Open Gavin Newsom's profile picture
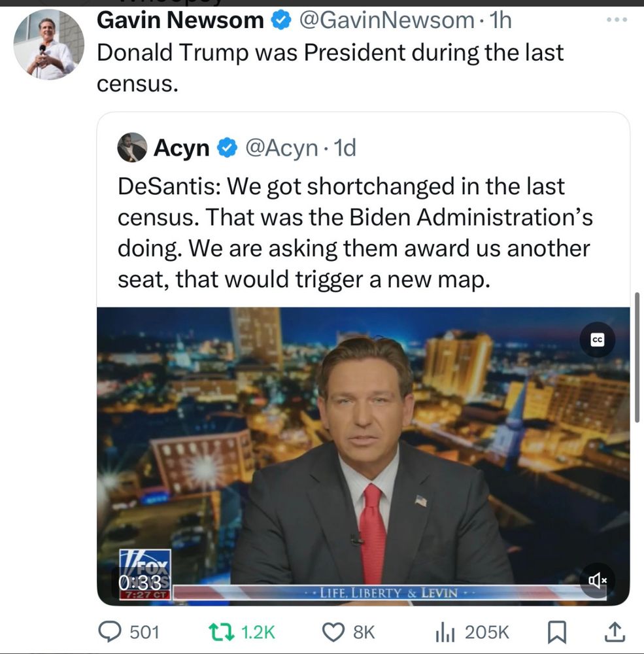Viewport: 644px width, 654px height. pyautogui.click(x=49, y=44)
